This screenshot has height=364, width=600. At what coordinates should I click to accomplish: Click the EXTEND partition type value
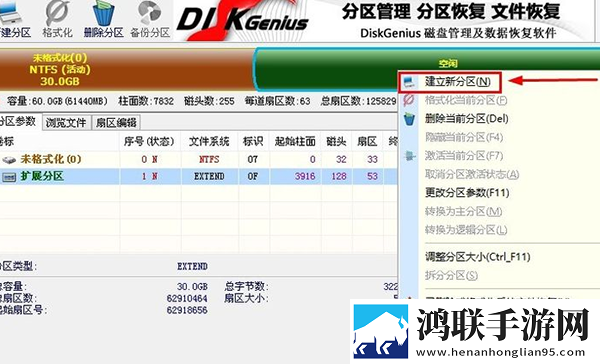(192, 266)
